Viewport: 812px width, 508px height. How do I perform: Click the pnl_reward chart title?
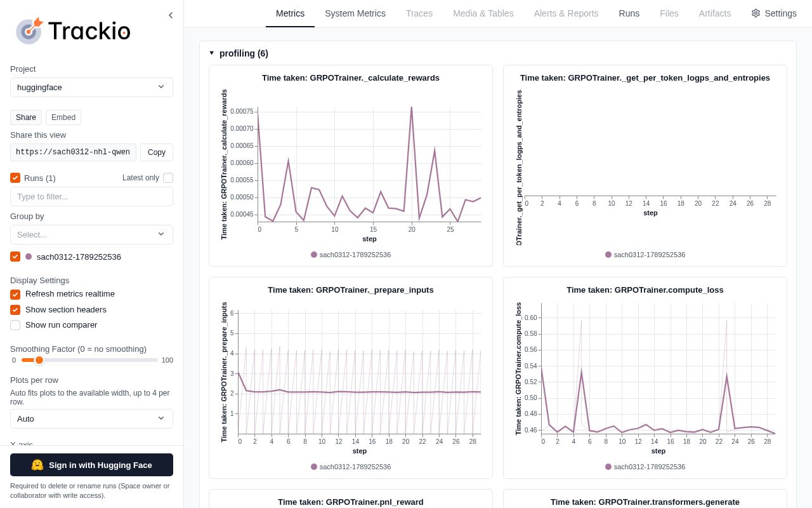pos(351,502)
